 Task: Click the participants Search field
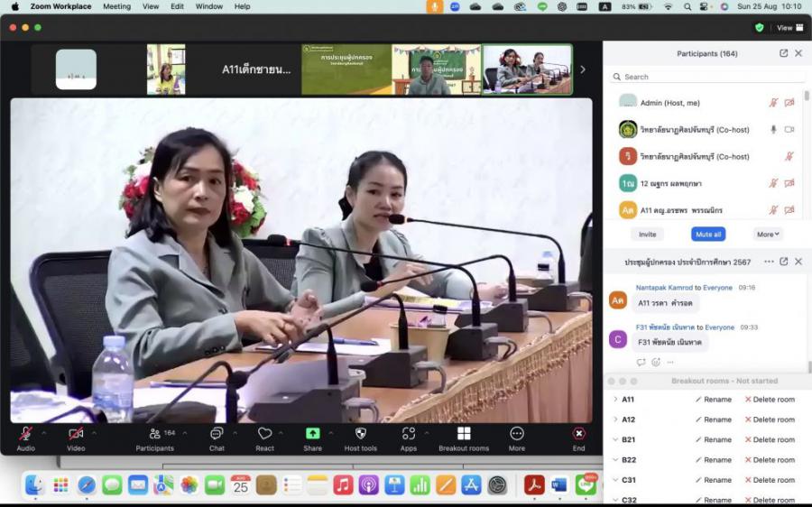click(x=704, y=77)
